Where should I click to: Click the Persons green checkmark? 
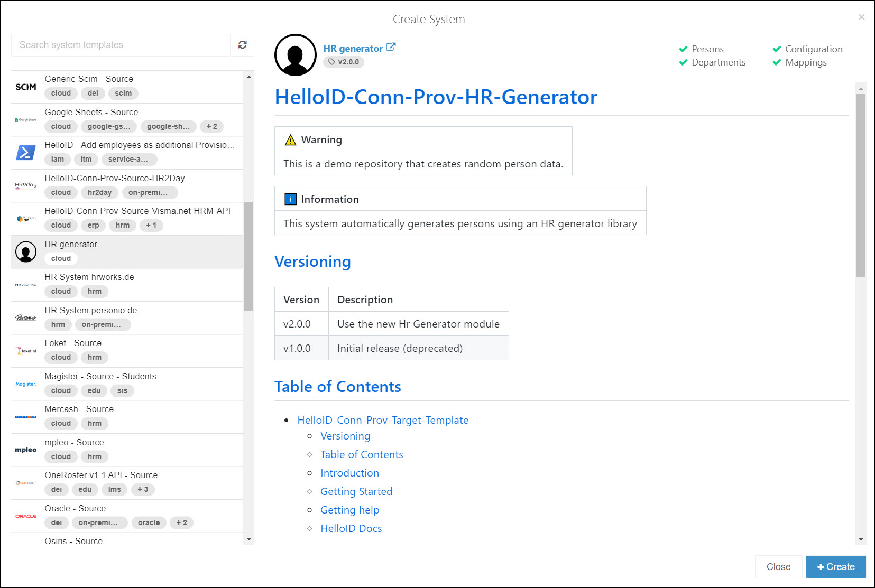683,49
